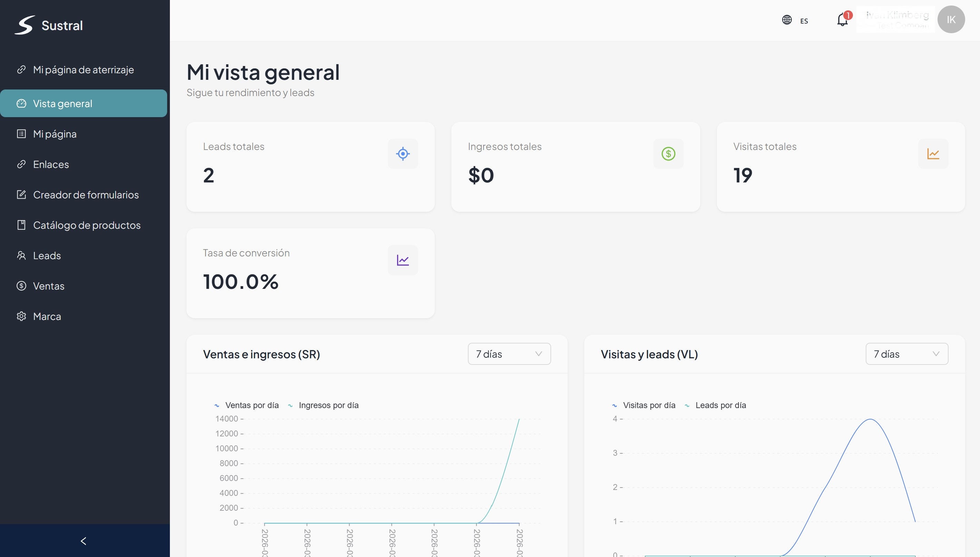980x557 pixels.
Task: Toggle Ingresos por día legend series
Action: pos(323,405)
